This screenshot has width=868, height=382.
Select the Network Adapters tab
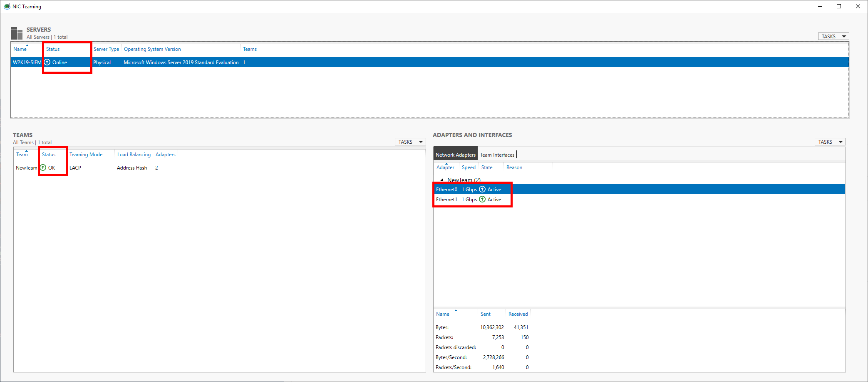(x=455, y=154)
